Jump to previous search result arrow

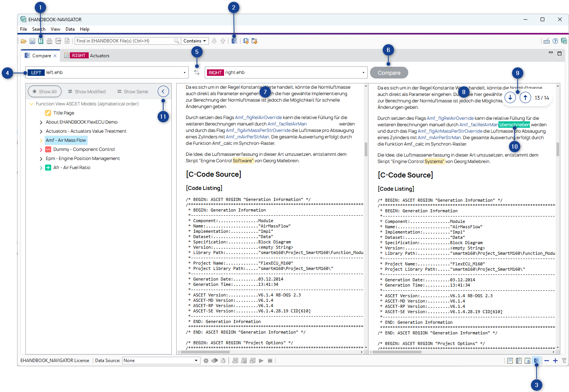(223, 41)
